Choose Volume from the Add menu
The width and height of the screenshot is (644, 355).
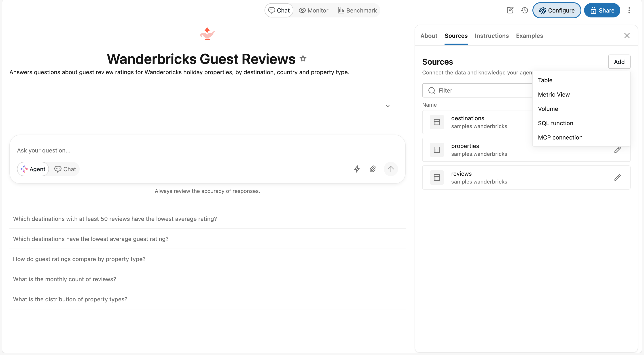581,109
